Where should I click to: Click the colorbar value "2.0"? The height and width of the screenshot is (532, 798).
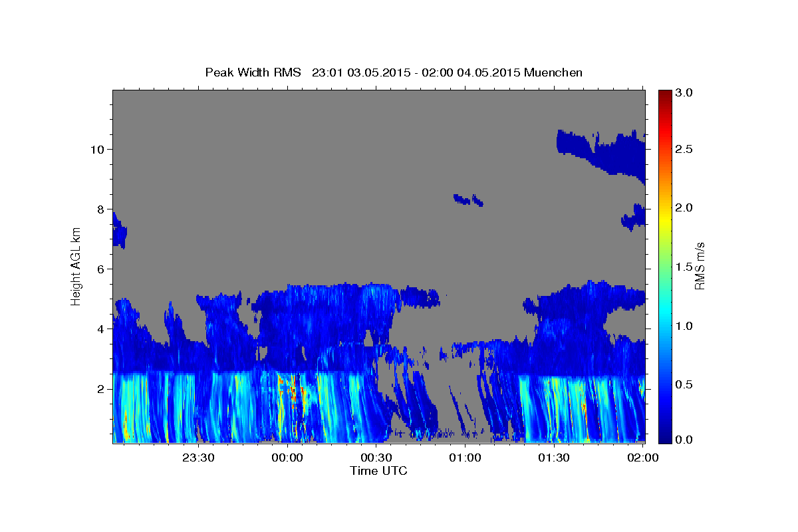(684, 207)
